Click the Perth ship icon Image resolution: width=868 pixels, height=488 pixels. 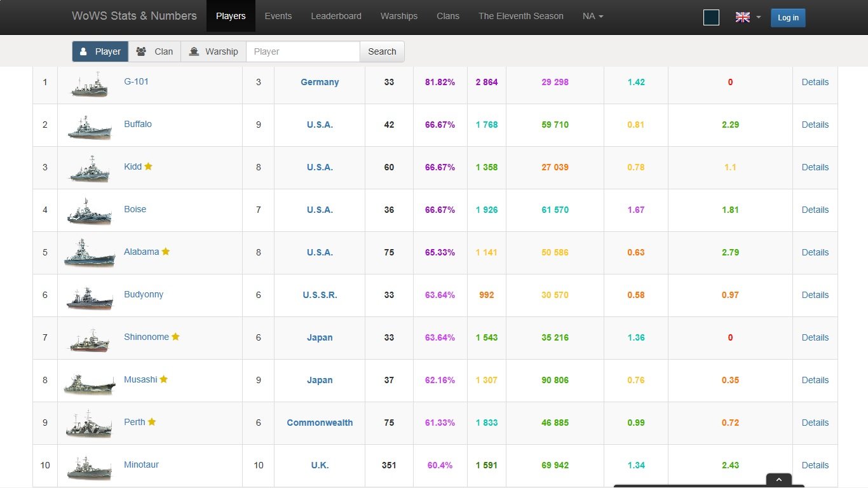90,424
